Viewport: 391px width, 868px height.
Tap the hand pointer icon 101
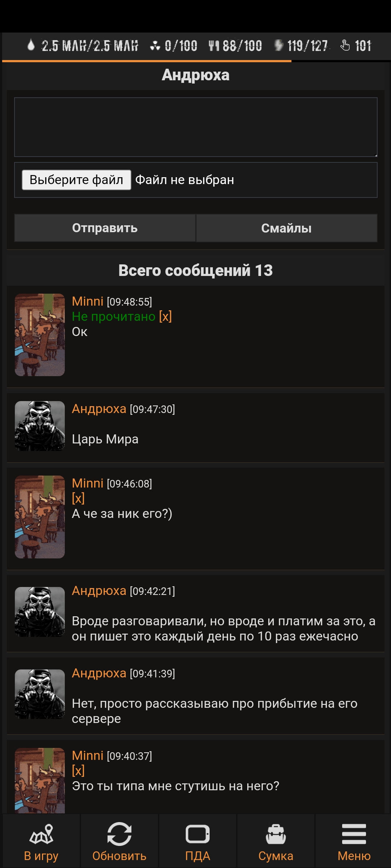point(345,45)
